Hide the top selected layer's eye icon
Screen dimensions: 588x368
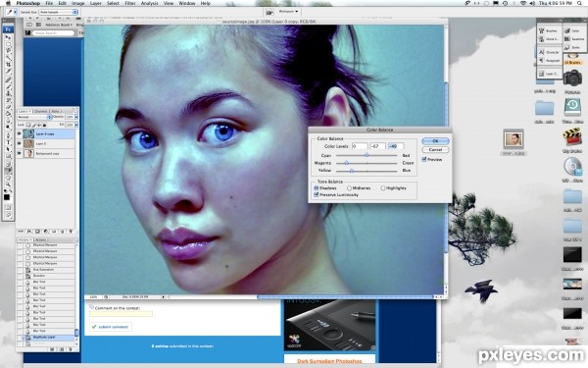tap(20, 133)
